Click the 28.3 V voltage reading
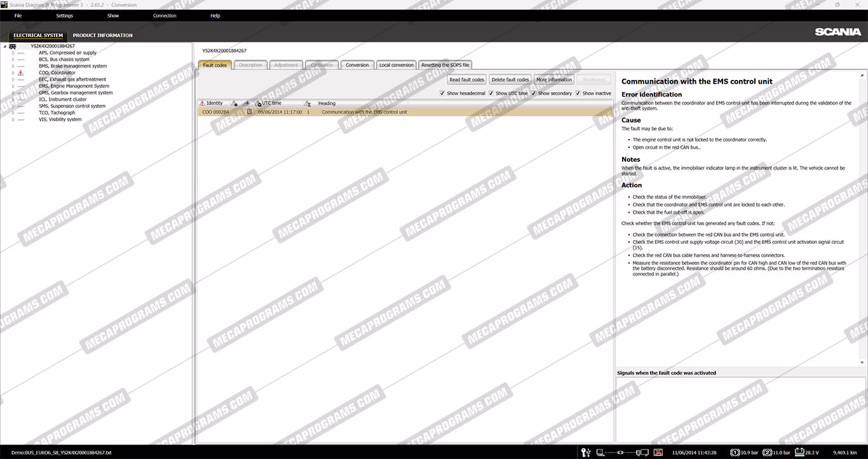This screenshot has width=868, height=459. (812, 453)
